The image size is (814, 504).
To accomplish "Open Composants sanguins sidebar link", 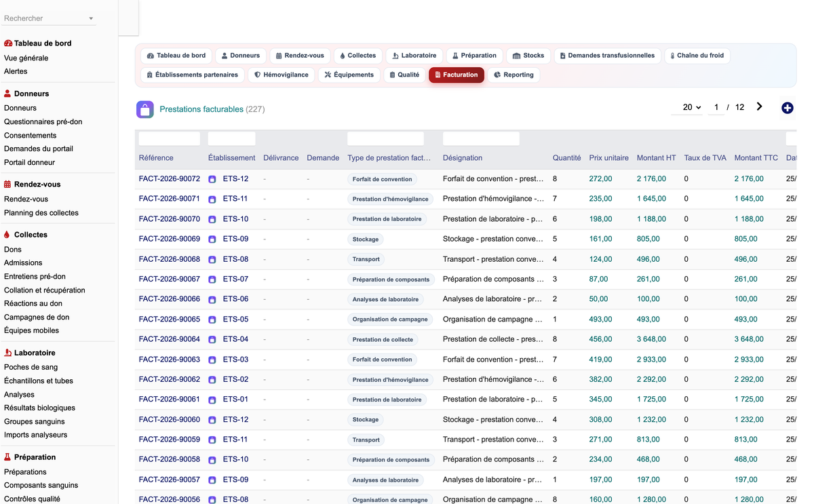I will coord(41,486).
